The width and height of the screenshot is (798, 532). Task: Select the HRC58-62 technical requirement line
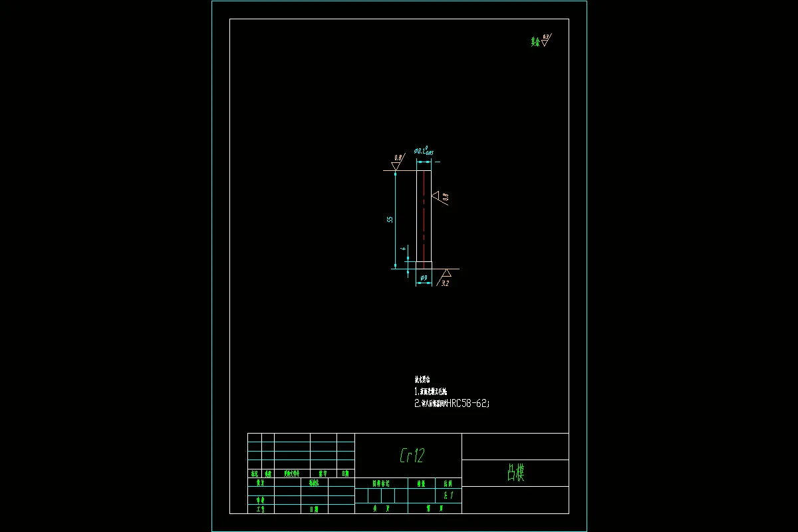[x=452, y=403]
